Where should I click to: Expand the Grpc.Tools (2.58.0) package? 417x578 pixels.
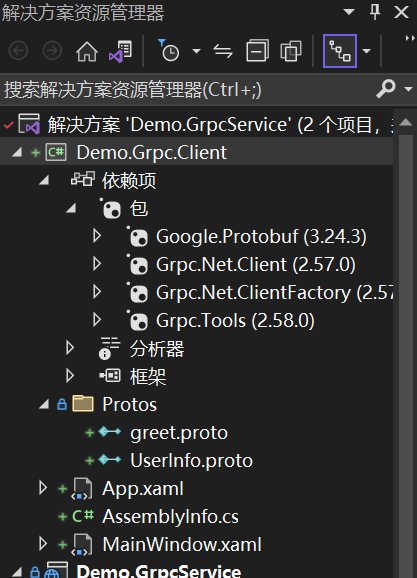click(97, 320)
